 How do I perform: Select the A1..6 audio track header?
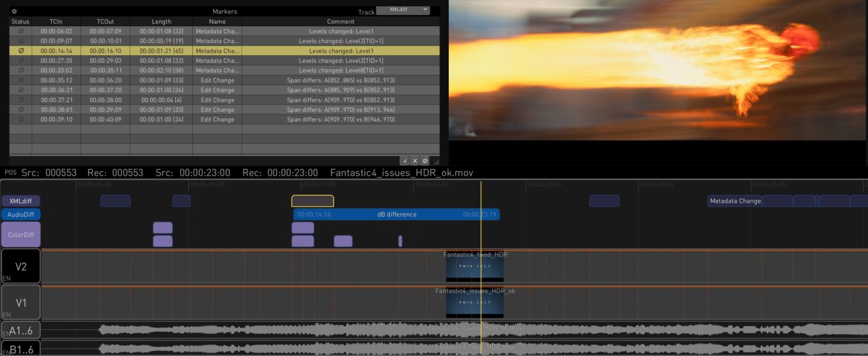click(x=20, y=331)
